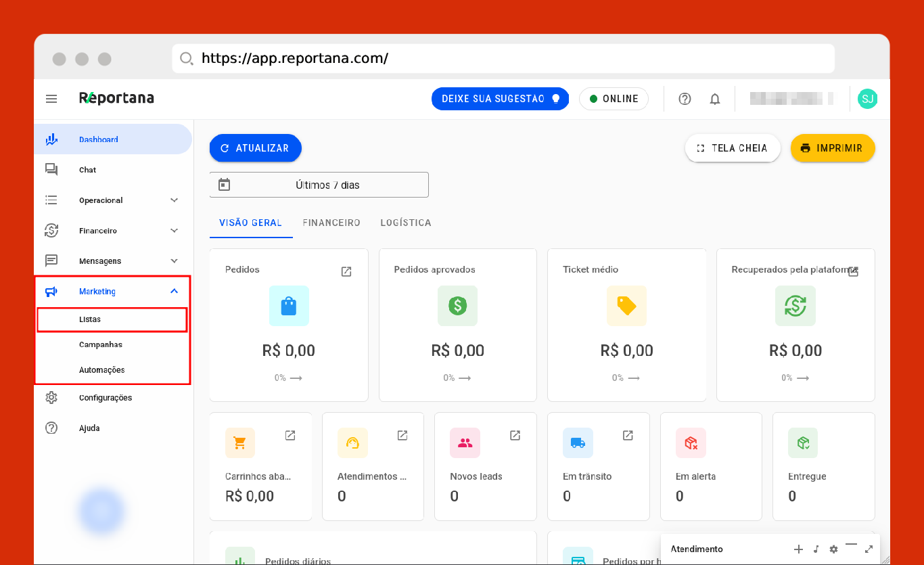Toggle the ONLINE status button

[x=614, y=99]
